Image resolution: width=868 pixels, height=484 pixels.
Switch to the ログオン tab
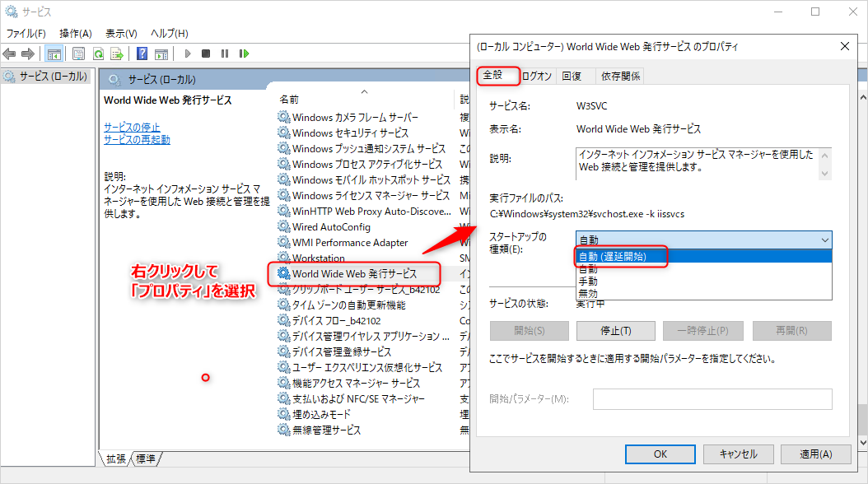click(538, 76)
